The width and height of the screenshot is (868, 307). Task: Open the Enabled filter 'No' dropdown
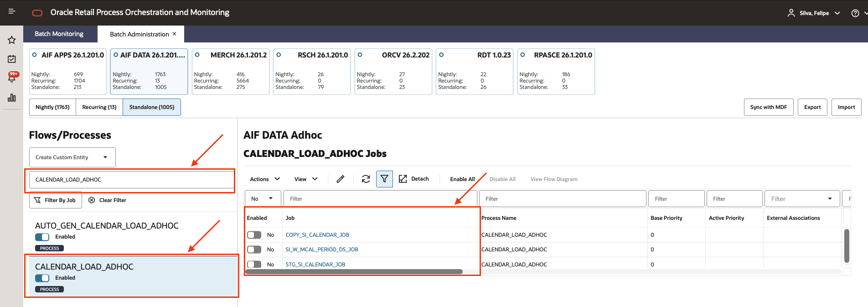point(263,199)
